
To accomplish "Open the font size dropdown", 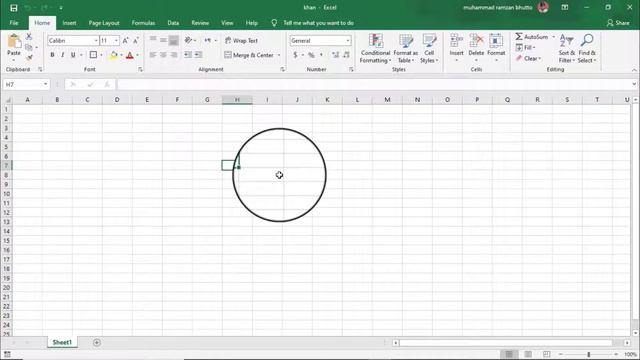I will 116,40.
